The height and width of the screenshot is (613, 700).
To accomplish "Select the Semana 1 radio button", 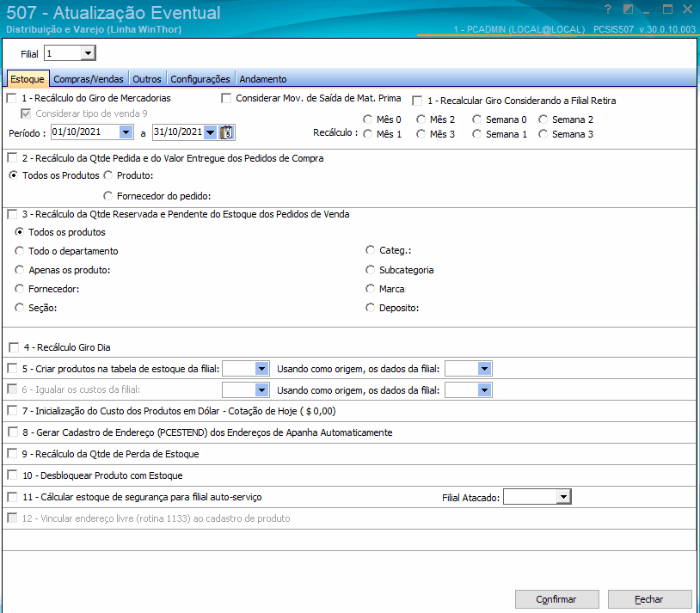I will (x=476, y=134).
